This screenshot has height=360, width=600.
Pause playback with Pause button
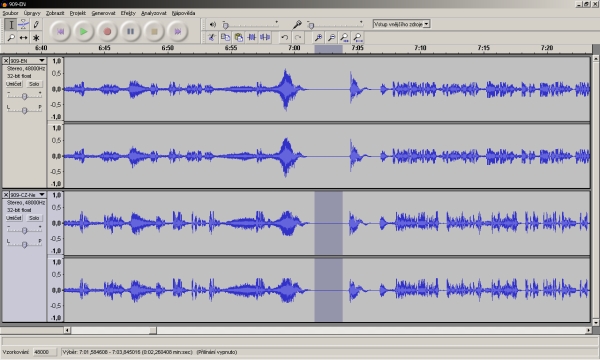point(130,31)
